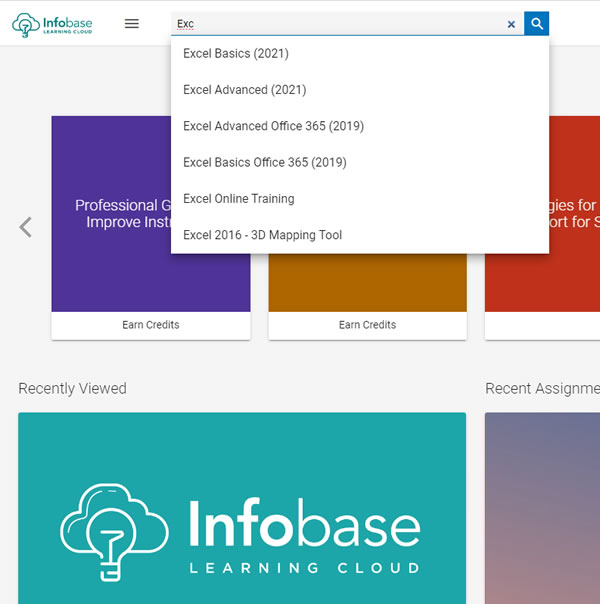Open the teal Infobase recently viewed thumbnail
The image size is (600, 604).
click(242, 508)
